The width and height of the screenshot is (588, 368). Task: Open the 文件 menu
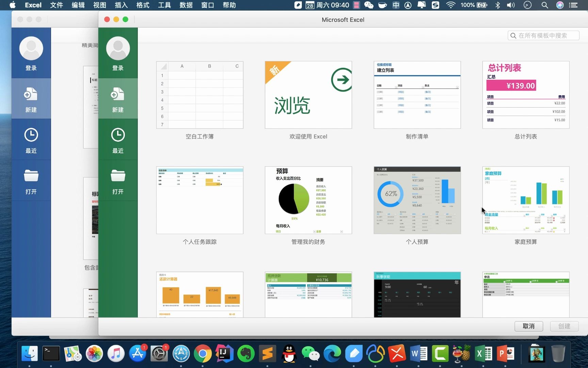(56, 5)
